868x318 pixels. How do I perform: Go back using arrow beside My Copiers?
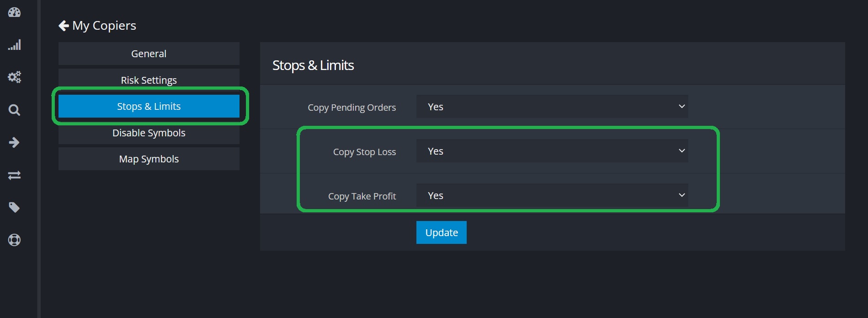[x=64, y=26]
